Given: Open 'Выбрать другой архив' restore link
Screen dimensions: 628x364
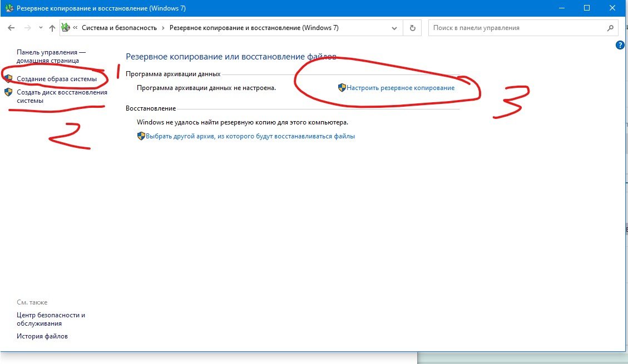Looking at the screenshot, I should (250, 136).
